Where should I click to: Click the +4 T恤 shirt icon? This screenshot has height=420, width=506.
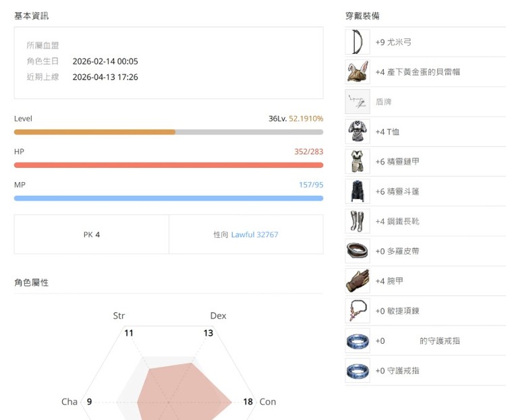(x=358, y=131)
